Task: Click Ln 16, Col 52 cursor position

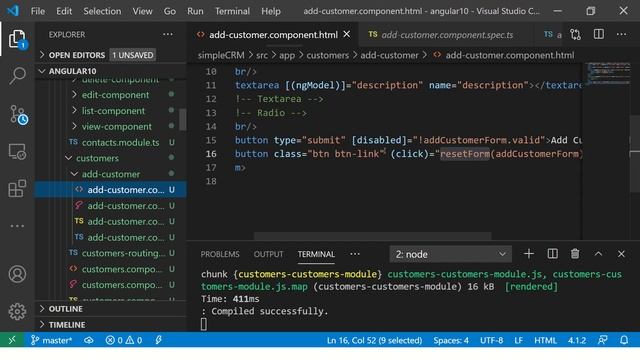Action: tap(374, 340)
